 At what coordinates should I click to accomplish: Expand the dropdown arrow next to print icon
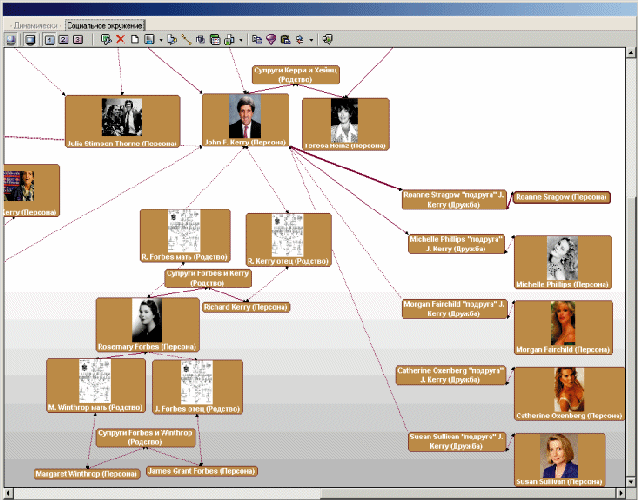click(241, 39)
